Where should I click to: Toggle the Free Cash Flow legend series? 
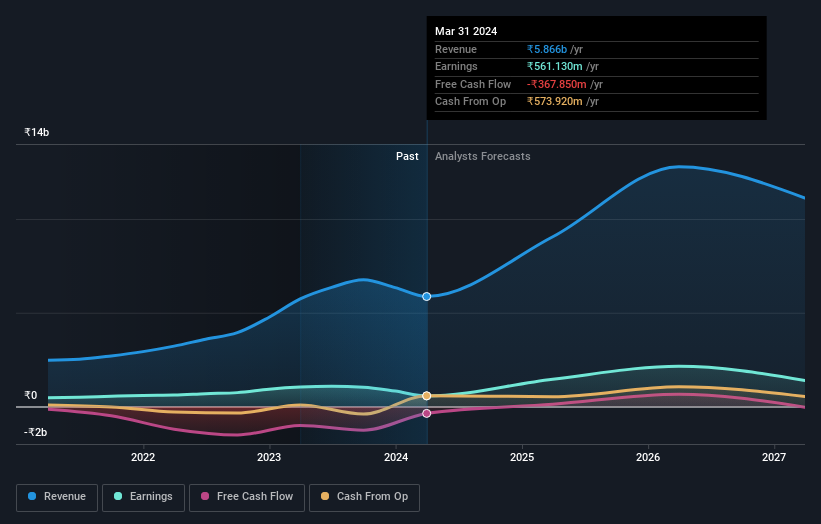click(x=247, y=497)
